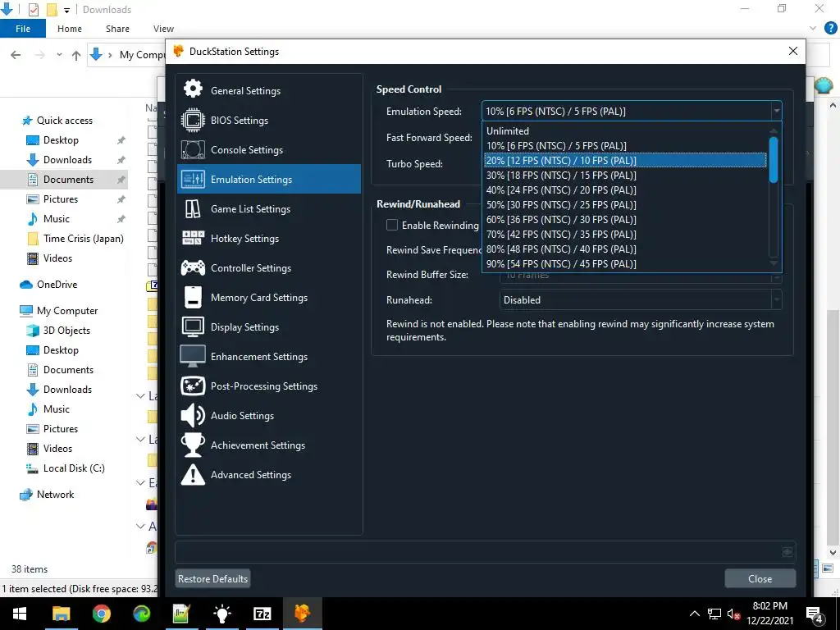Click the Game List Settings book icon
The width and height of the screenshot is (840, 630).
pos(193,209)
